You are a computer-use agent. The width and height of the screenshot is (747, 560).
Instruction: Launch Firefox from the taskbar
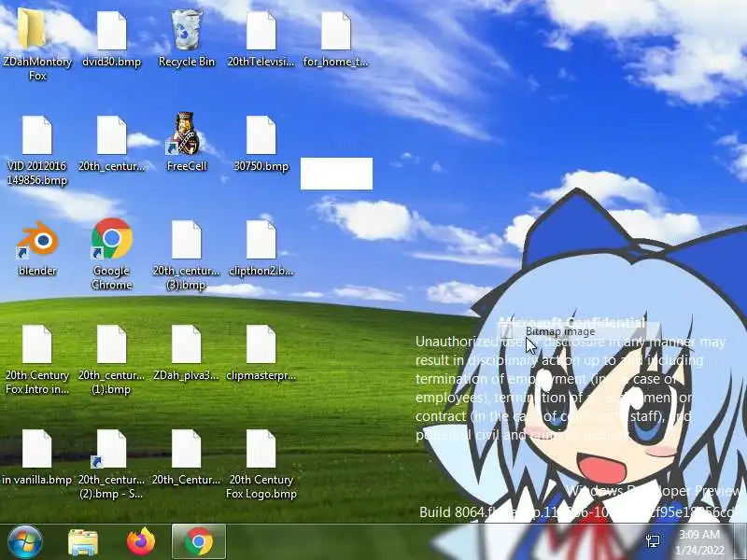(x=141, y=541)
